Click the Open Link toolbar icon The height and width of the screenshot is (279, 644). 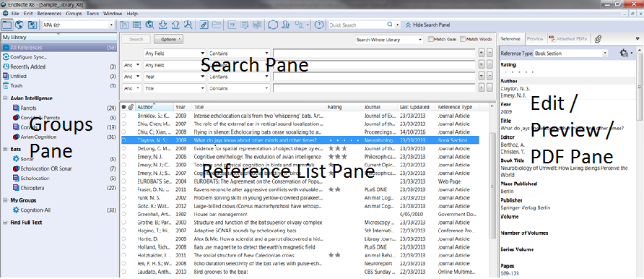[204, 25]
